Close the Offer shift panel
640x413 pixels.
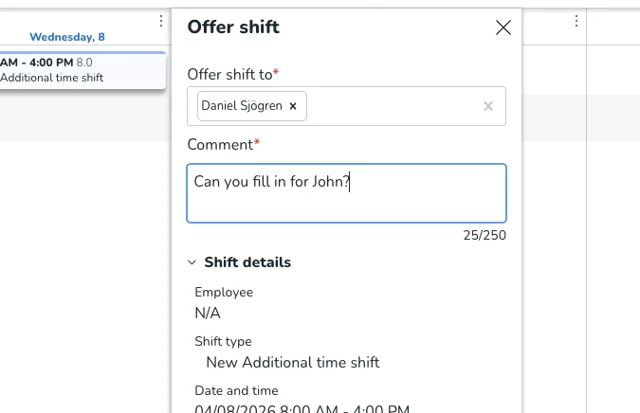(x=503, y=28)
